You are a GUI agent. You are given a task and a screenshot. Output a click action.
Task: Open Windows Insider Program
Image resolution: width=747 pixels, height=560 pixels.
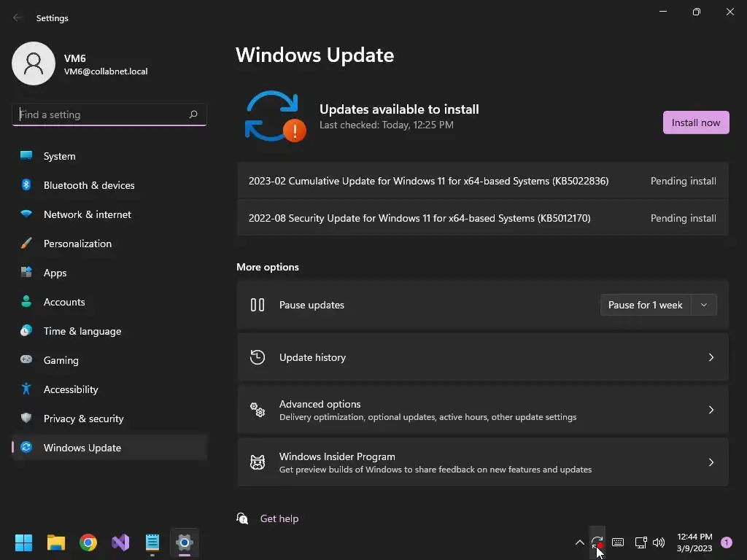pyautogui.click(x=483, y=462)
